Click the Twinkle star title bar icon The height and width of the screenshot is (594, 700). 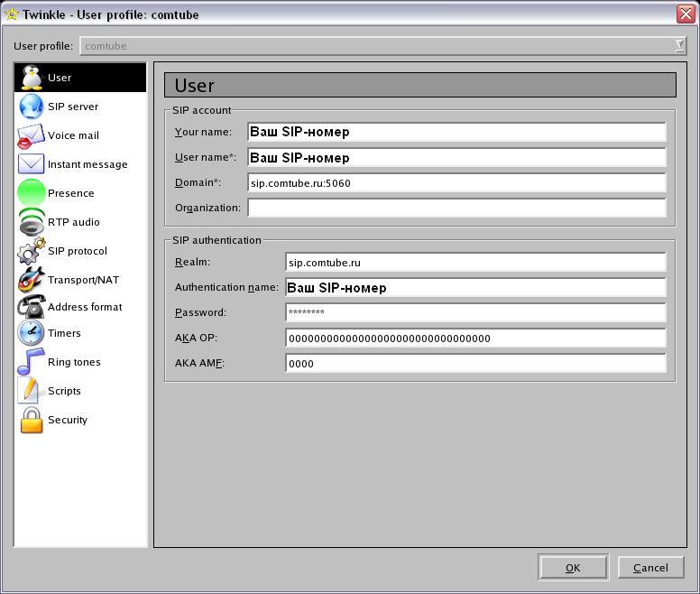[x=11, y=14]
